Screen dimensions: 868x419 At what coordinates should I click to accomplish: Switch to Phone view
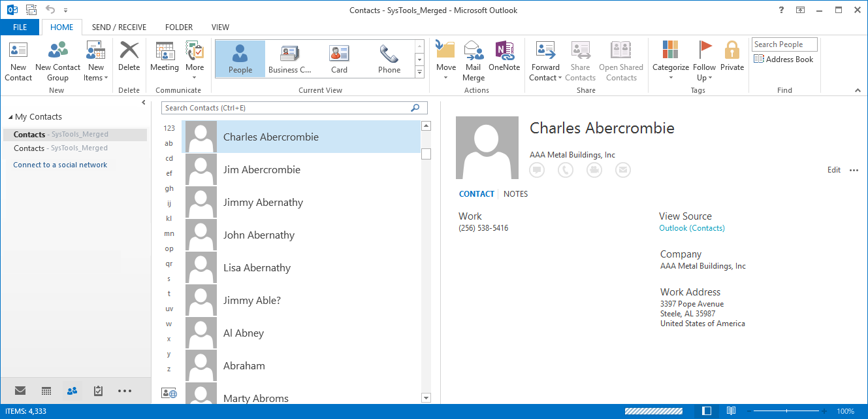pos(389,59)
